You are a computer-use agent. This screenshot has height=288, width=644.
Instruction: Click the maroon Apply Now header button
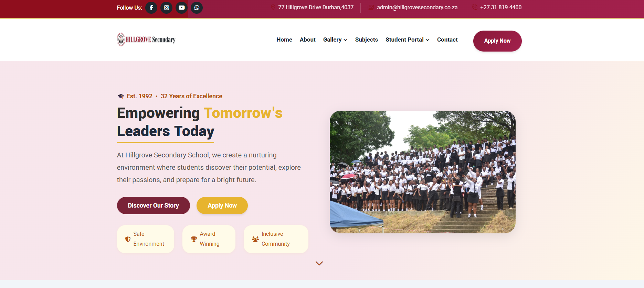(497, 41)
